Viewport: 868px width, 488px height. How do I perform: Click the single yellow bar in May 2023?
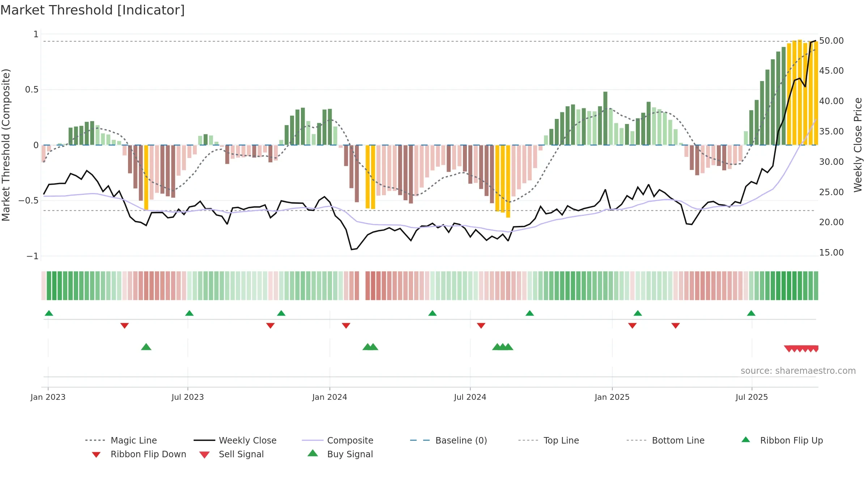(x=146, y=177)
